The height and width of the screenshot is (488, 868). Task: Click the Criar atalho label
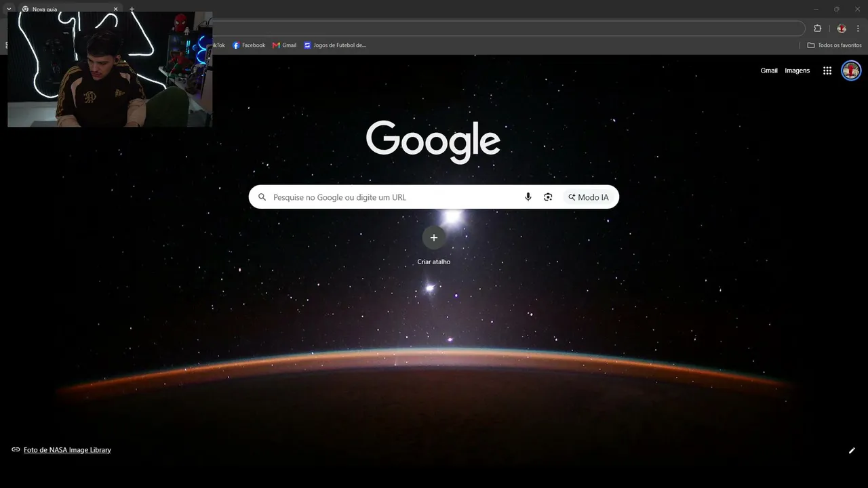(x=434, y=262)
